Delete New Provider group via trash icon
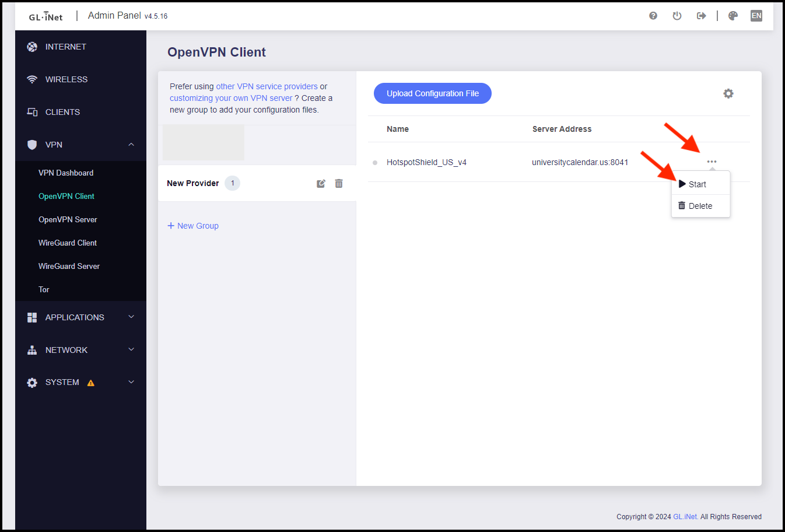Image resolution: width=785 pixels, height=532 pixels. coord(339,183)
